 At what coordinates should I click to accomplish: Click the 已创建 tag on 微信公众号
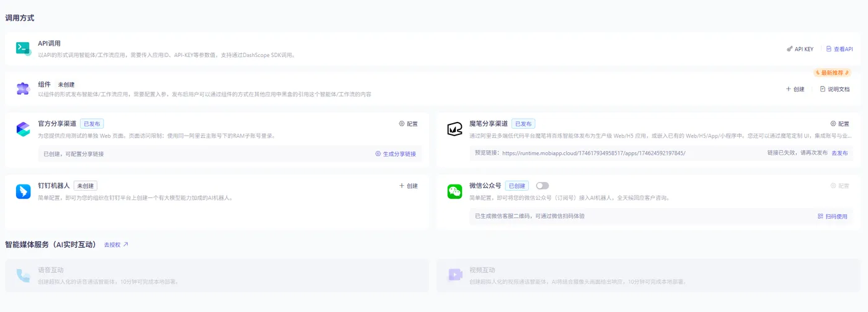coord(517,186)
